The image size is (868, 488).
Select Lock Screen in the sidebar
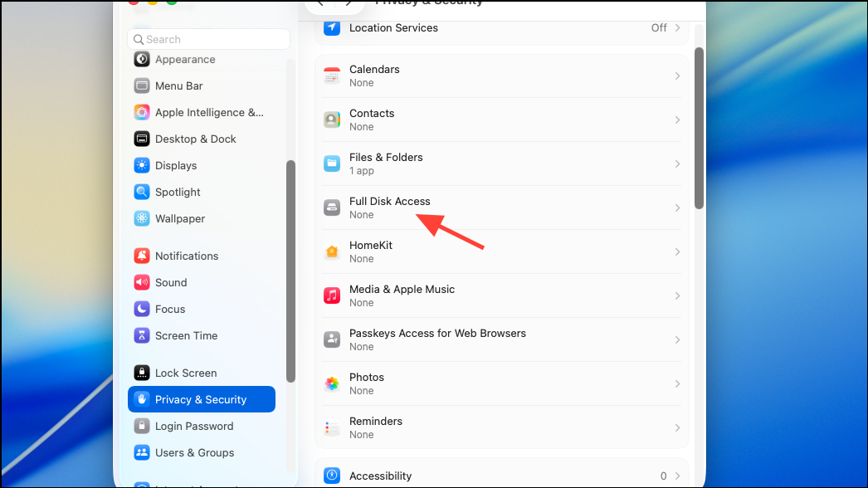point(202,373)
